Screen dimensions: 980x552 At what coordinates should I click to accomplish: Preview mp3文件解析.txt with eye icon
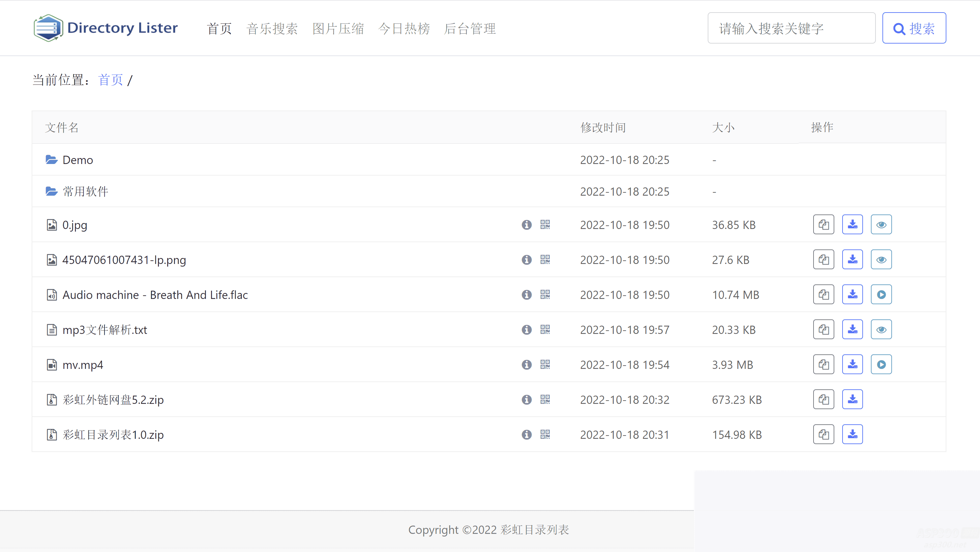point(881,330)
